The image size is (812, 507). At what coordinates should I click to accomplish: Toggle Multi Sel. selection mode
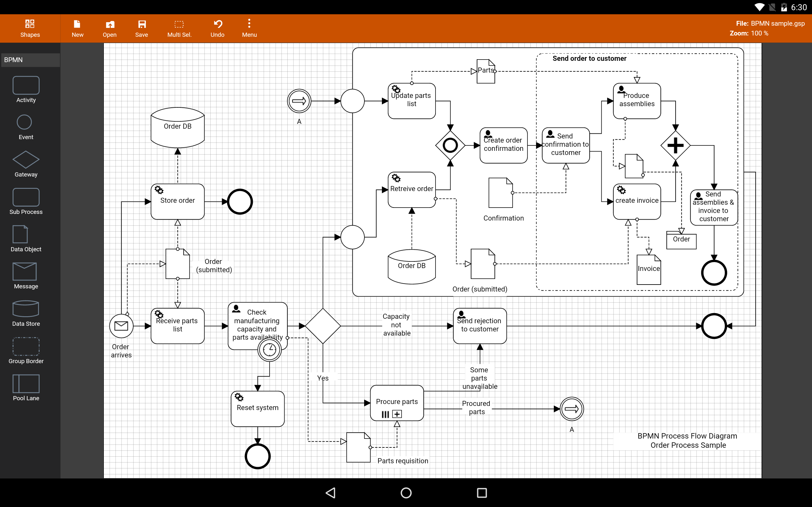tap(179, 28)
